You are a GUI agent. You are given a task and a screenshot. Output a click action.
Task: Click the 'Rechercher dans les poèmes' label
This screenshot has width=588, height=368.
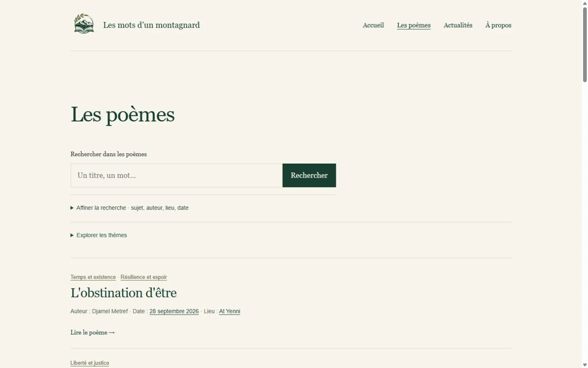[109, 154]
